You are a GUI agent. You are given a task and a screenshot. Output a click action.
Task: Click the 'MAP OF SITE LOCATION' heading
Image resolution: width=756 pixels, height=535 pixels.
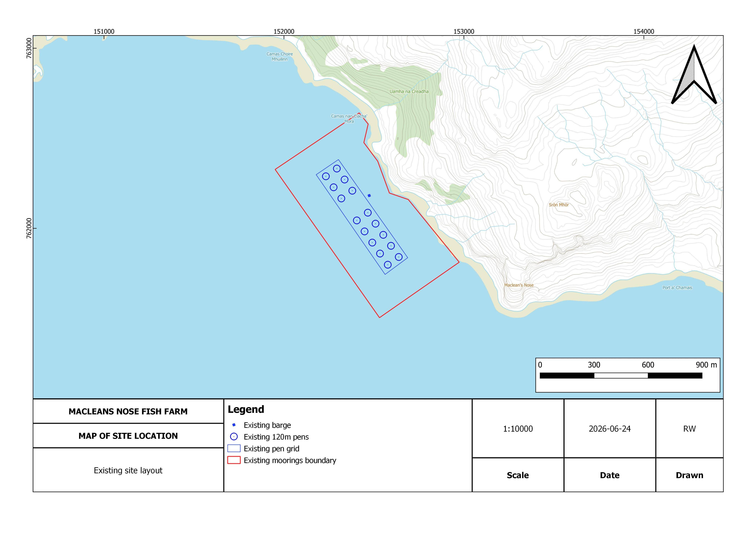click(128, 436)
